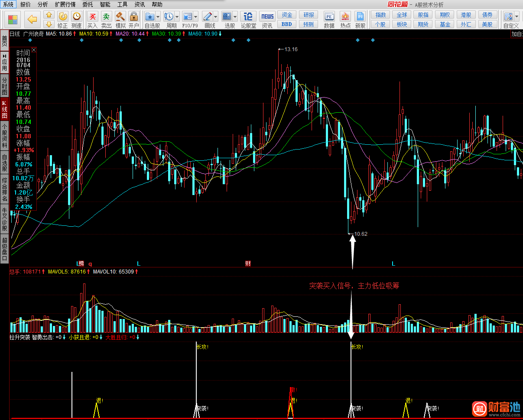The image size is (523, 420).
Task: Click the NEWS 资讯 icon
Action: click(267, 16)
